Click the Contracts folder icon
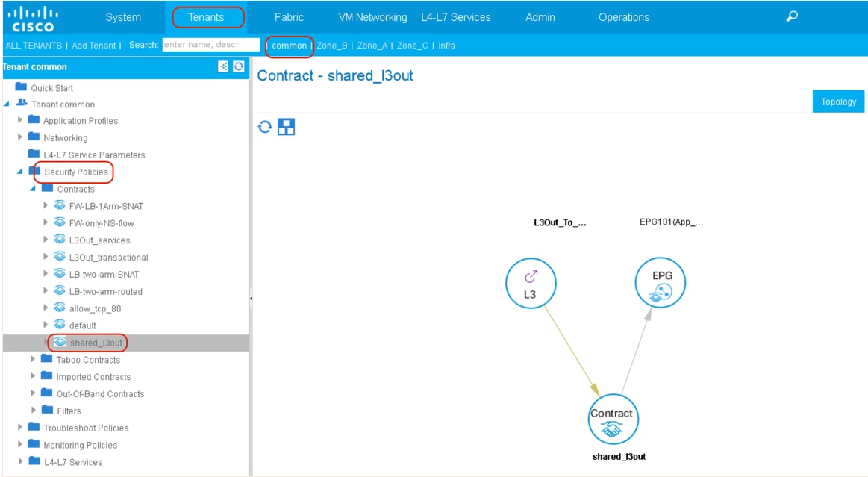Image resolution: width=868 pixels, height=477 pixels. [x=47, y=188]
